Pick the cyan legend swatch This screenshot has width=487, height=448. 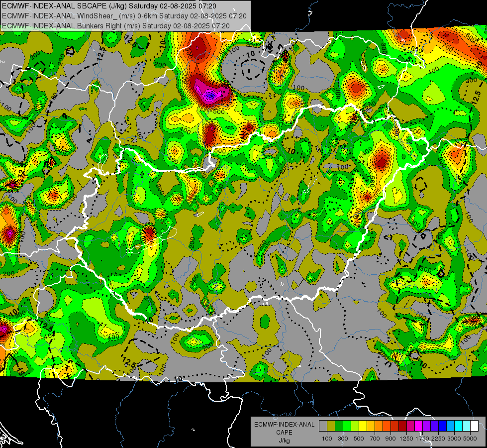tap(459, 426)
